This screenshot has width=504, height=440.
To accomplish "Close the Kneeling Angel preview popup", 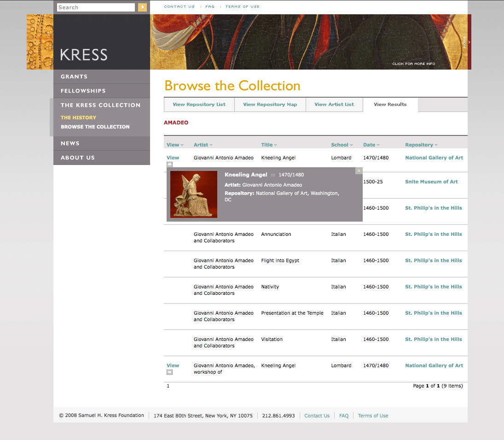I will click(x=359, y=171).
